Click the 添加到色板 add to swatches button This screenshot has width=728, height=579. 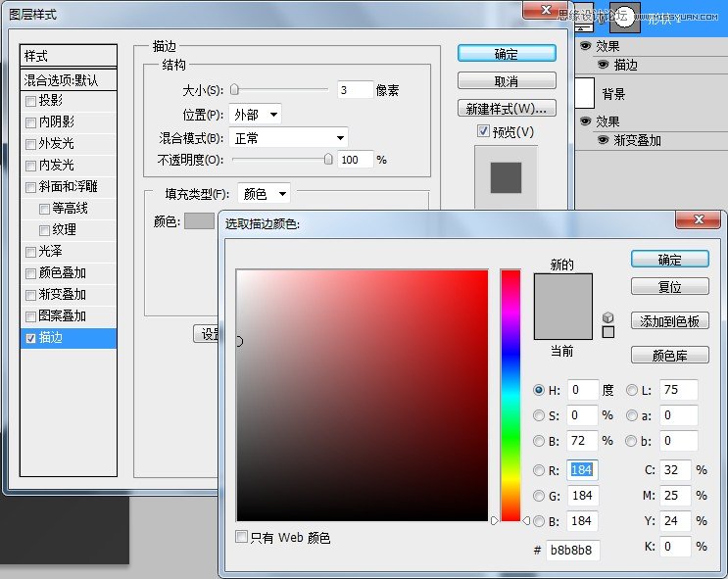(669, 320)
